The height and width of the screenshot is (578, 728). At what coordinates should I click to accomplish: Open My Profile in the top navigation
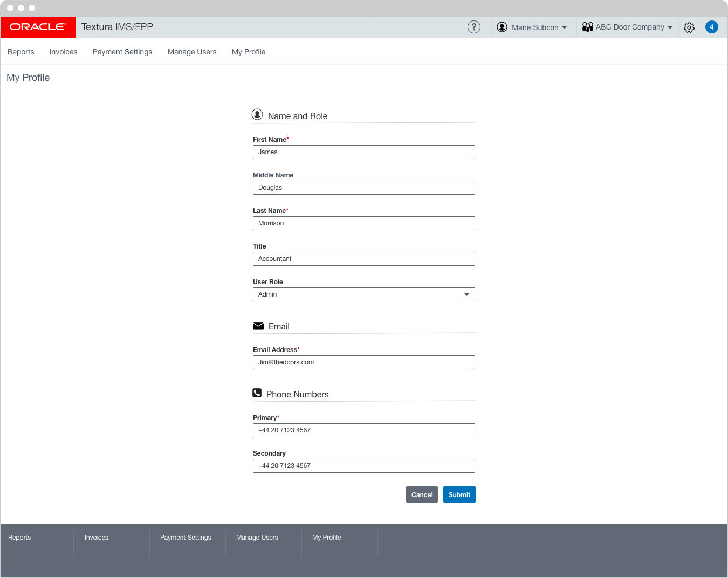(x=249, y=52)
